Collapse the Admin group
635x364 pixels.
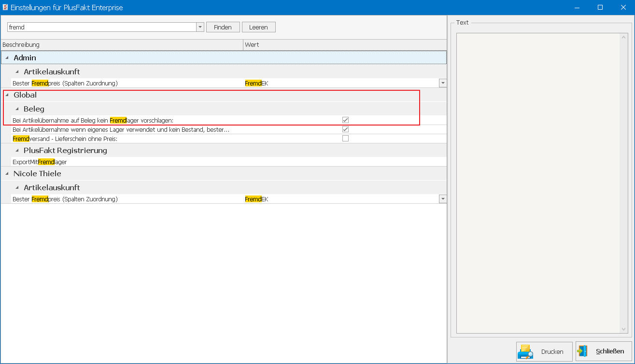7,58
